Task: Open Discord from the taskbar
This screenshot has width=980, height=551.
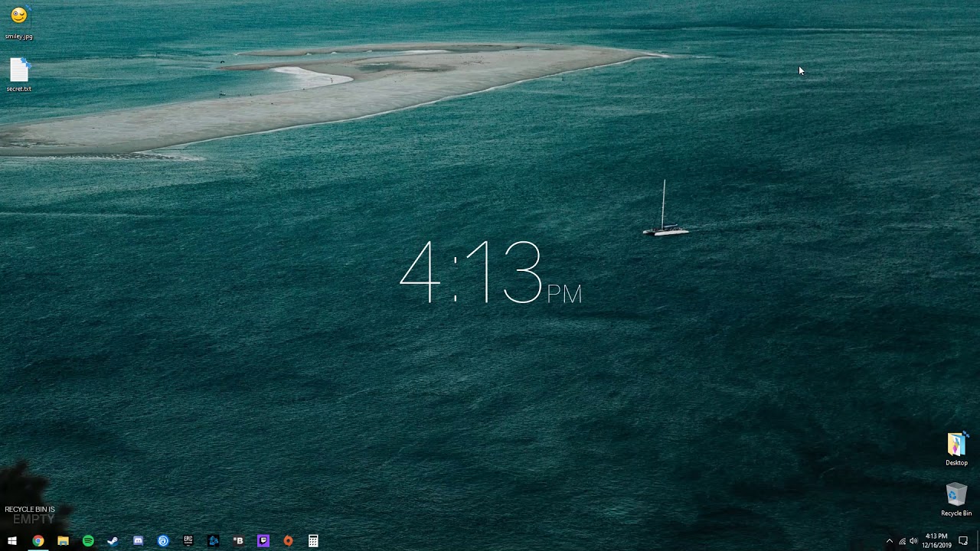Action: [x=138, y=541]
